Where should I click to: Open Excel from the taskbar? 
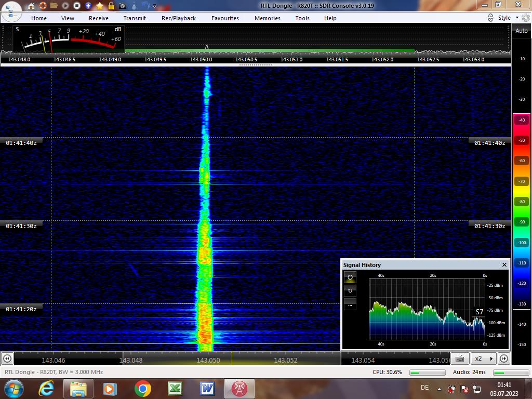(x=175, y=389)
